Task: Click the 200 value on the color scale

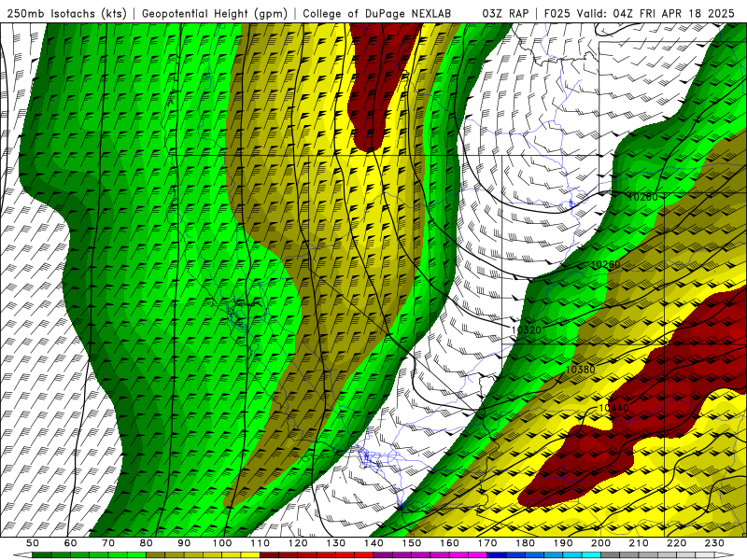Action: click(x=601, y=543)
